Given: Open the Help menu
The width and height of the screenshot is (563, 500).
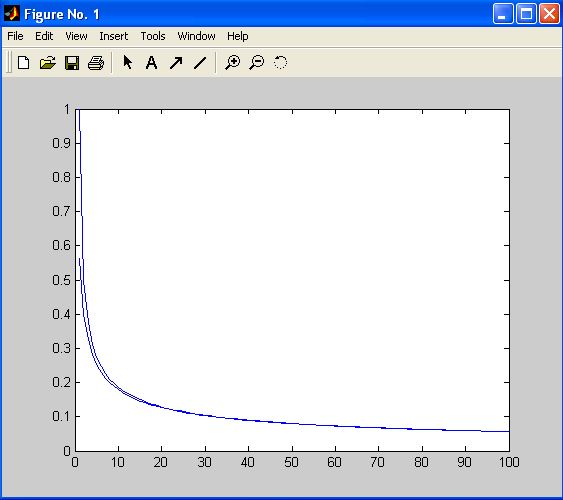Looking at the screenshot, I should pyautogui.click(x=238, y=36).
